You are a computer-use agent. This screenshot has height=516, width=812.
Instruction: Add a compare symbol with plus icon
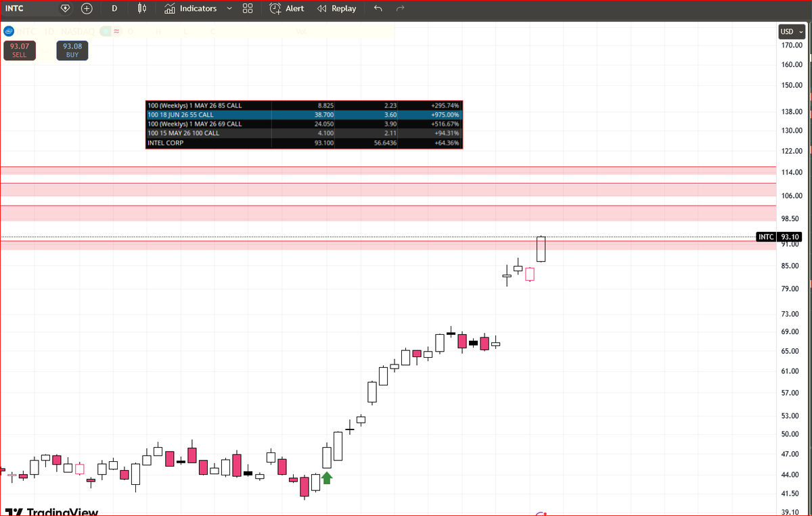point(87,9)
